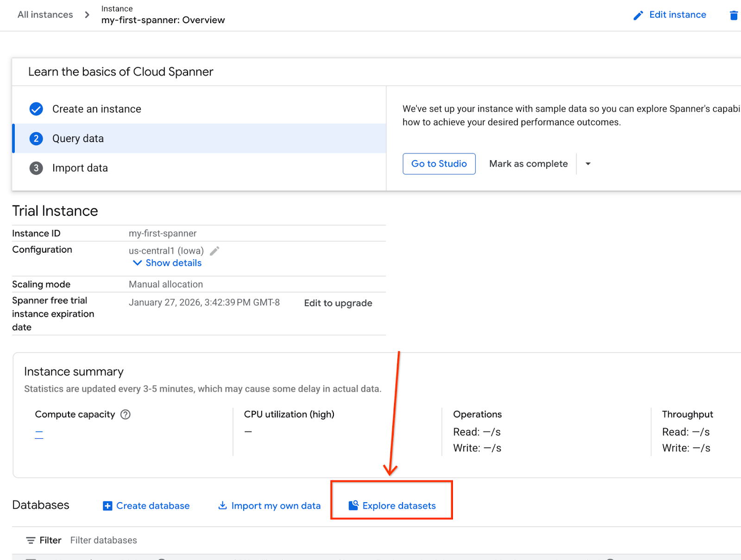Click the blue checkmark beside Create an instance
This screenshot has width=741, height=560.
coord(36,109)
